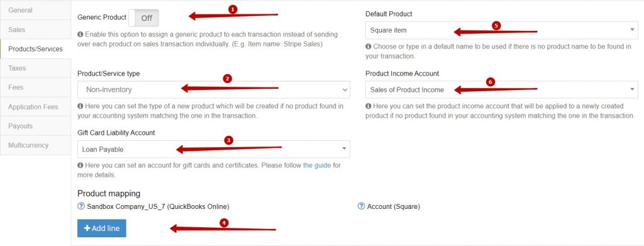Open the Product/Service type dropdown
The width and height of the screenshot is (644, 246).
(214, 89)
